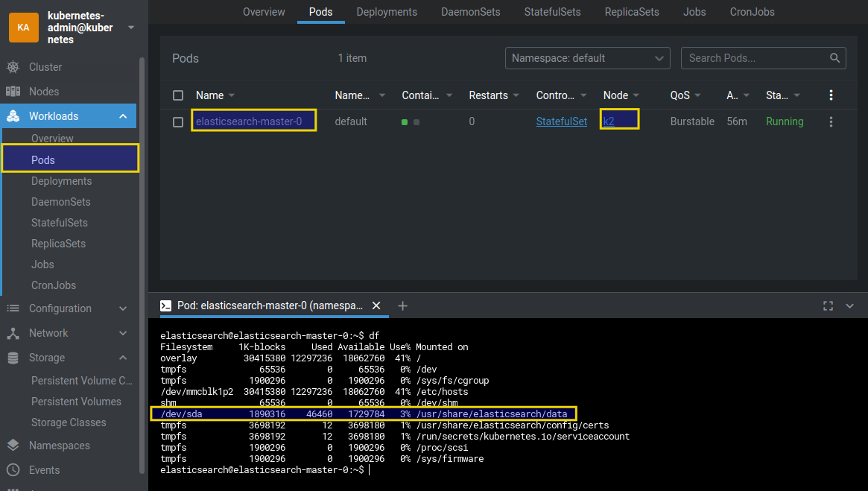Select DaemonSets in the sidebar
The image size is (868, 491).
(61, 202)
